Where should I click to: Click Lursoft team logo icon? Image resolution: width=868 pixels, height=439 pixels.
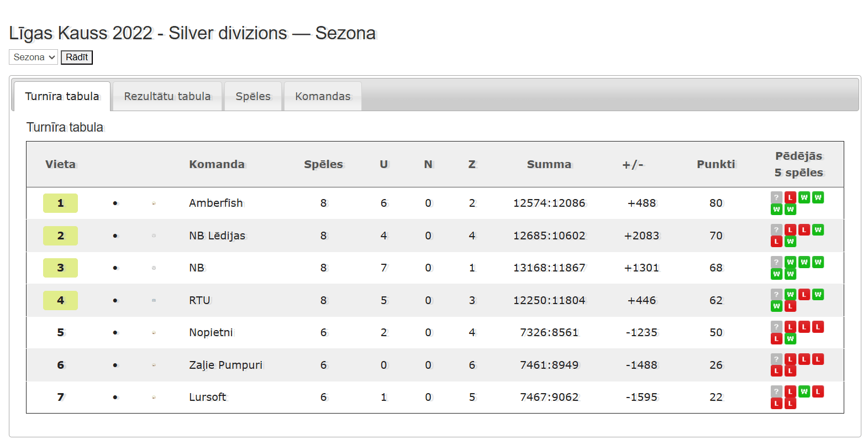click(154, 397)
